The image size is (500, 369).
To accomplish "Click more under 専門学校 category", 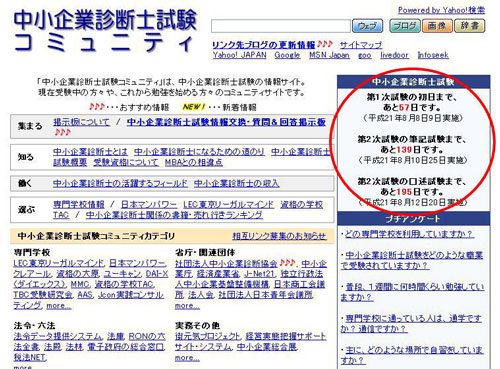I will coord(59,306).
